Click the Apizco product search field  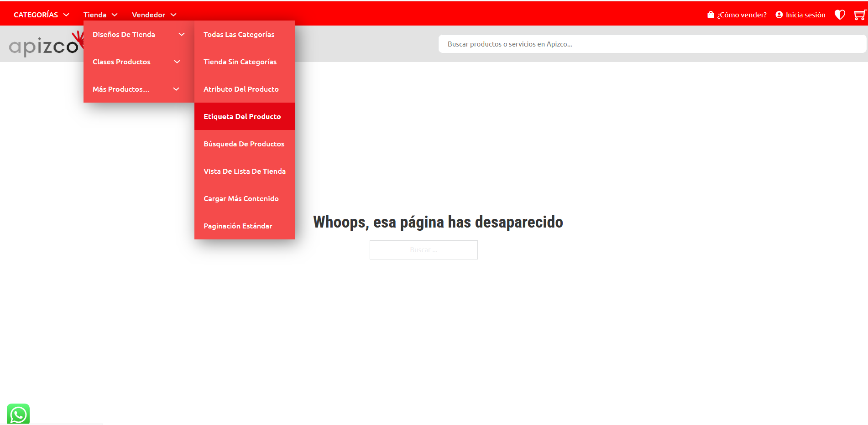pos(652,44)
